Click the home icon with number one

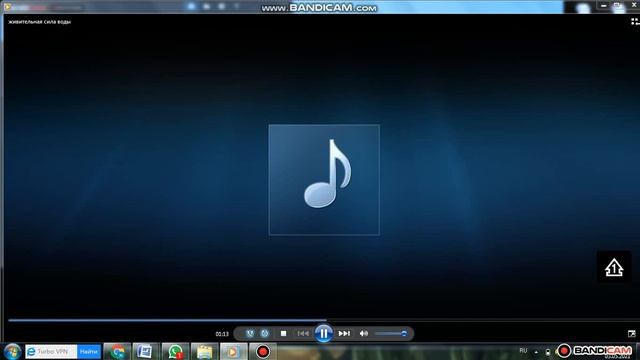click(614, 267)
